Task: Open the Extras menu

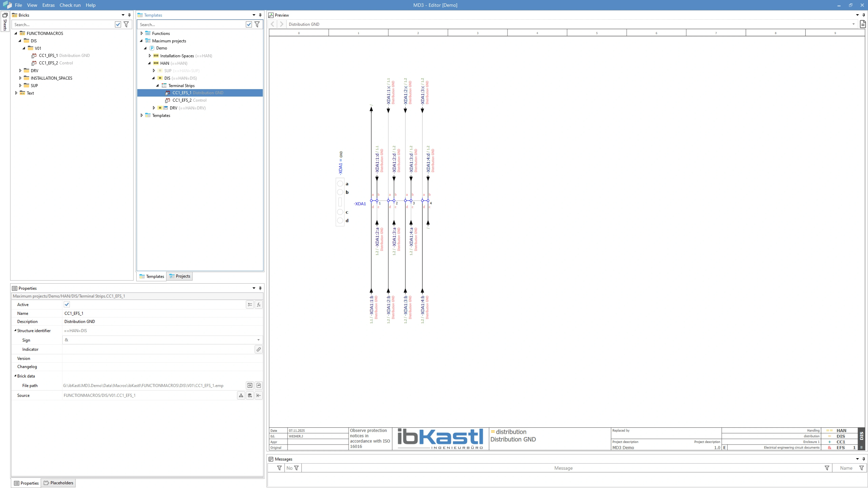Action: coord(48,5)
